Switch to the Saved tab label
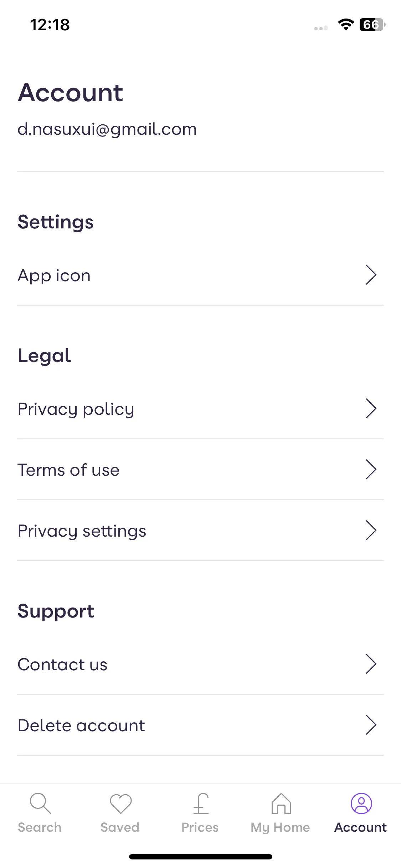This screenshot has width=401, height=868. [x=120, y=827]
